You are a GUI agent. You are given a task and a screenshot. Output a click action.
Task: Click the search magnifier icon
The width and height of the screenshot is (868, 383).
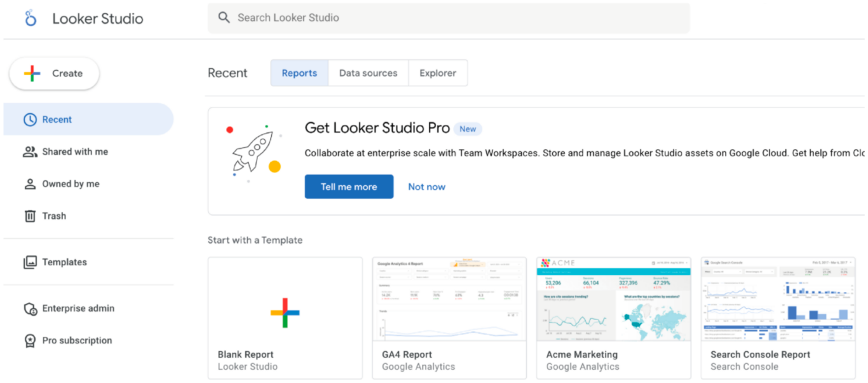(224, 17)
